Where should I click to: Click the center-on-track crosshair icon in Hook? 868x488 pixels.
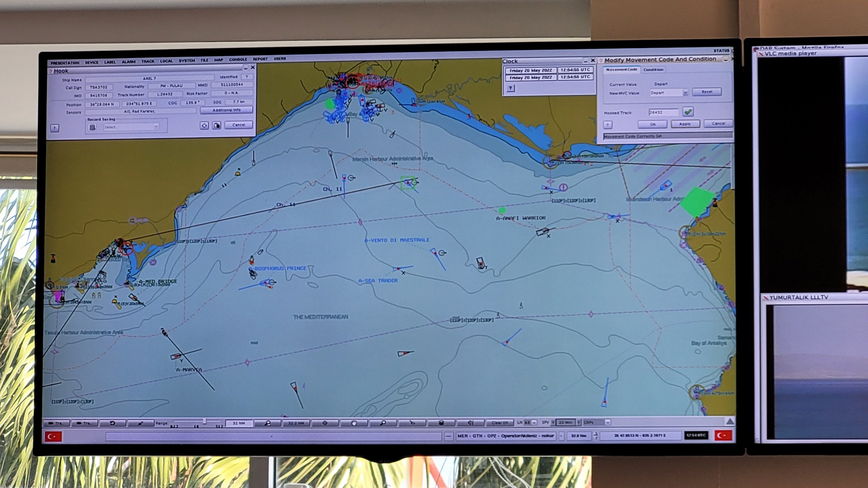(x=204, y=125)
